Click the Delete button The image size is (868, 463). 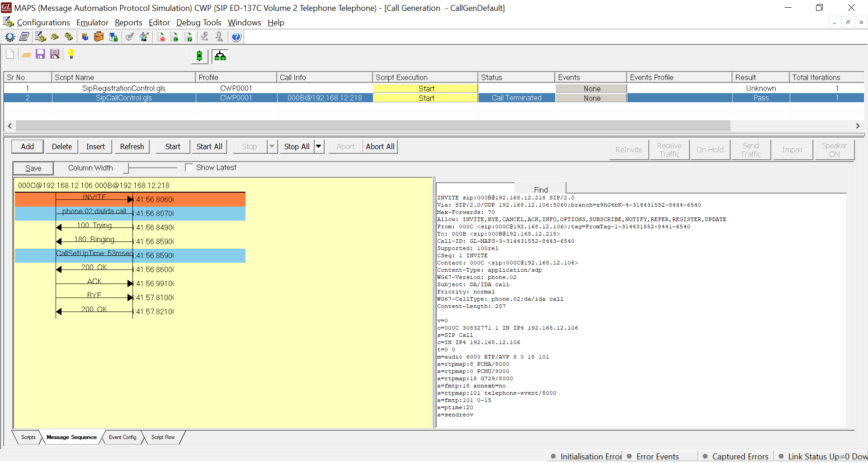pos(62,146)
